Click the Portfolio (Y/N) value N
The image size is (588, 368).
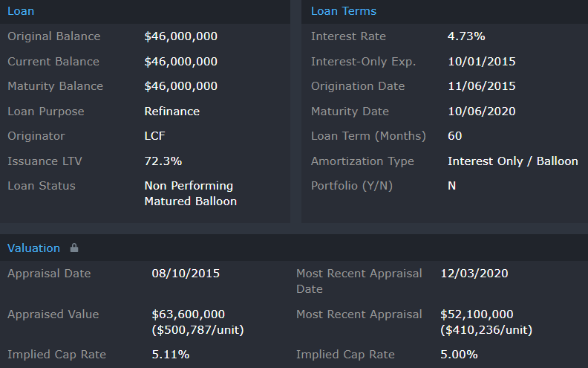point(451,186)
